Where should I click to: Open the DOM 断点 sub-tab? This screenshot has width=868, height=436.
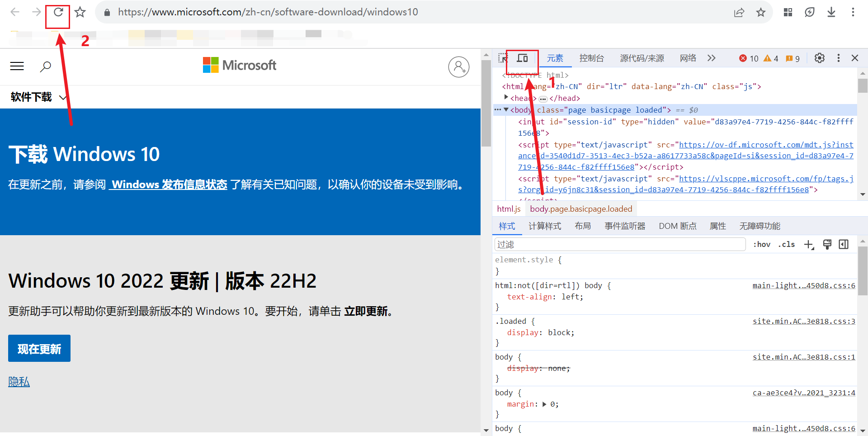[x=678, y=226]
